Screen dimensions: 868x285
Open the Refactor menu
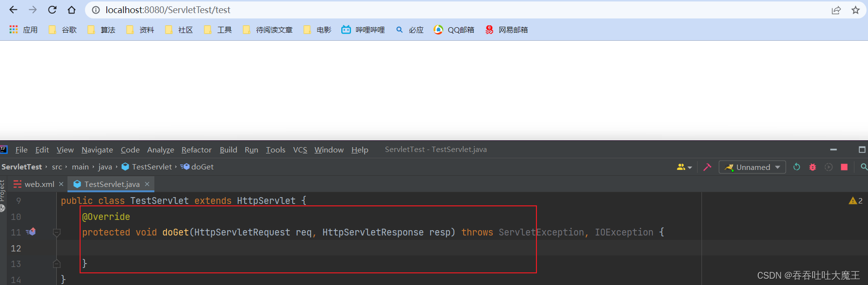click(196, 150)
